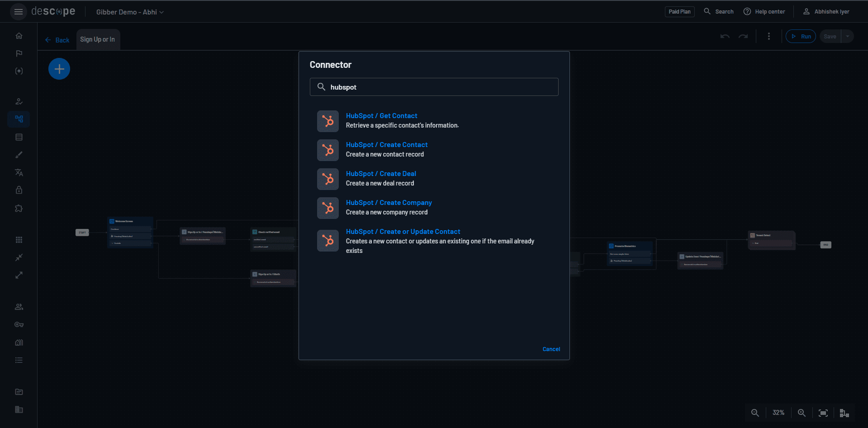The width and height of the screenshot is (868, 428).
Task: Click the auto-layout icon in the zoom bar
Action: point(844,413)
